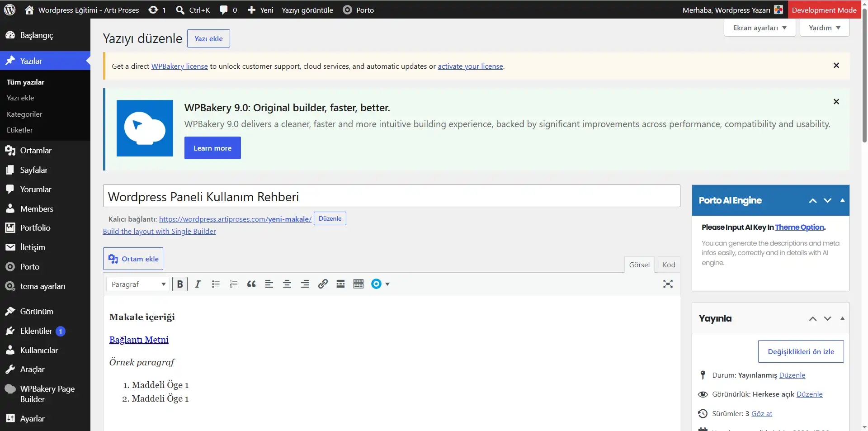Click Development Mode indicator
The height and width of the screenshot is (431, 868).
tap(824, 10)
